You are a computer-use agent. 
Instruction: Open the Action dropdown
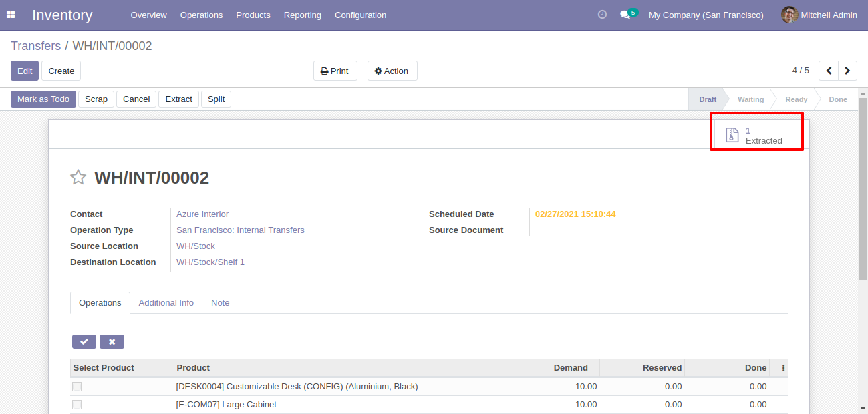coord(392,71)
